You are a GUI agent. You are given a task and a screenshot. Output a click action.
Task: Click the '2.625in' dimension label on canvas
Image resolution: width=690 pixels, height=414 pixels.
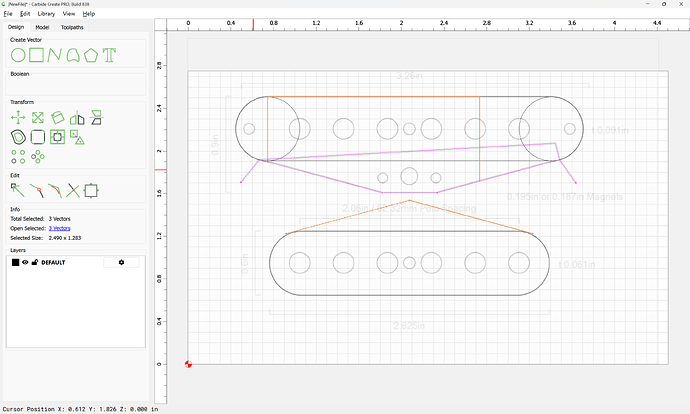pos(409,326)
